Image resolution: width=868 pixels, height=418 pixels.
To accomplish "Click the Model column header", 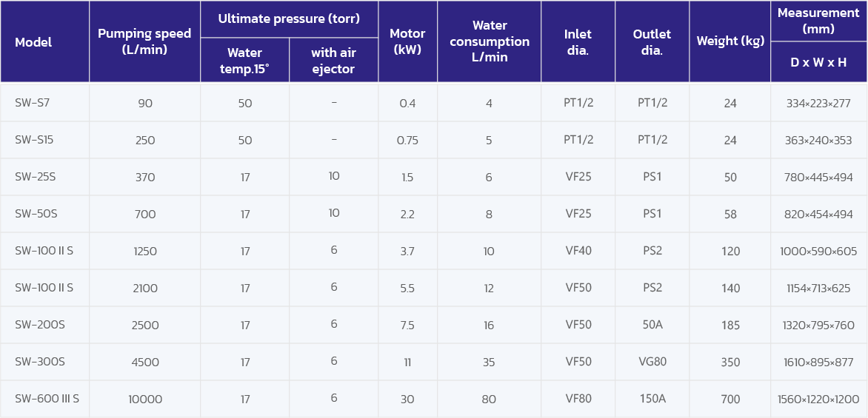I will click(33, 42).
